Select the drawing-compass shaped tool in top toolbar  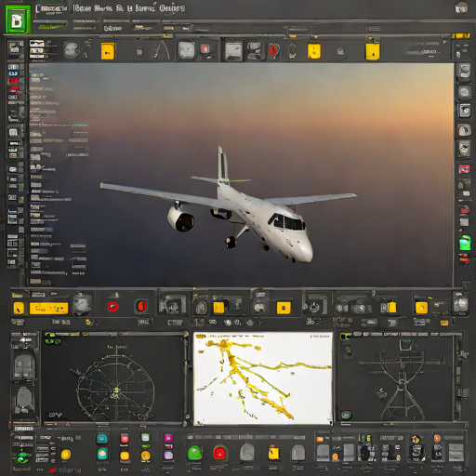[x=162, y=49]
